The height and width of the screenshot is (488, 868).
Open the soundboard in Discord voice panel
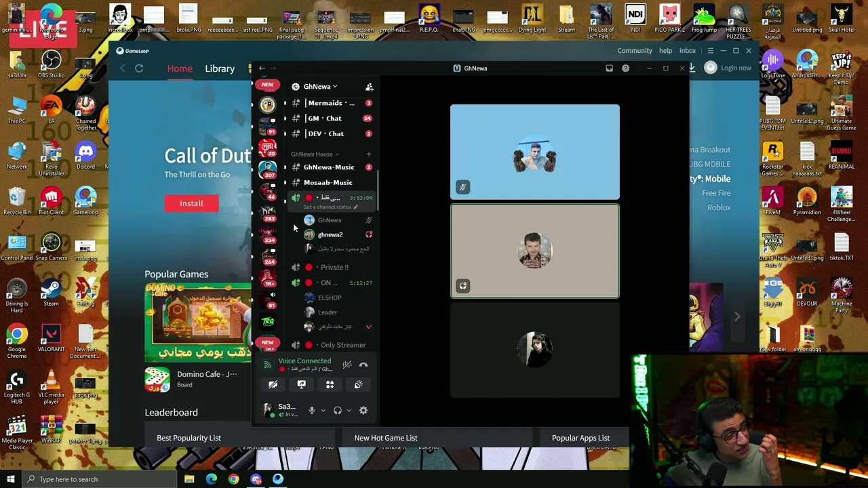click(358, 385)
